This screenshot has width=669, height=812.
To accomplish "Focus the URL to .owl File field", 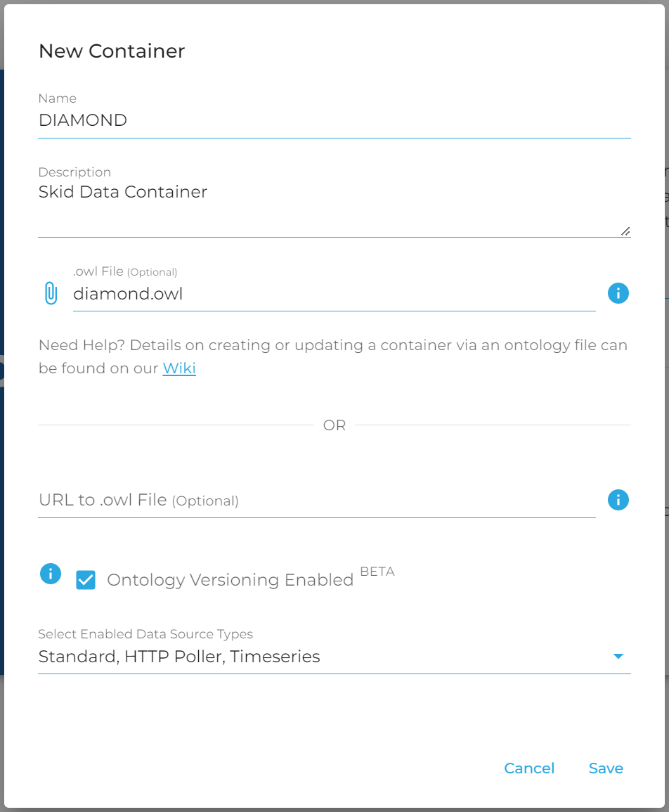I will point(316,501).
